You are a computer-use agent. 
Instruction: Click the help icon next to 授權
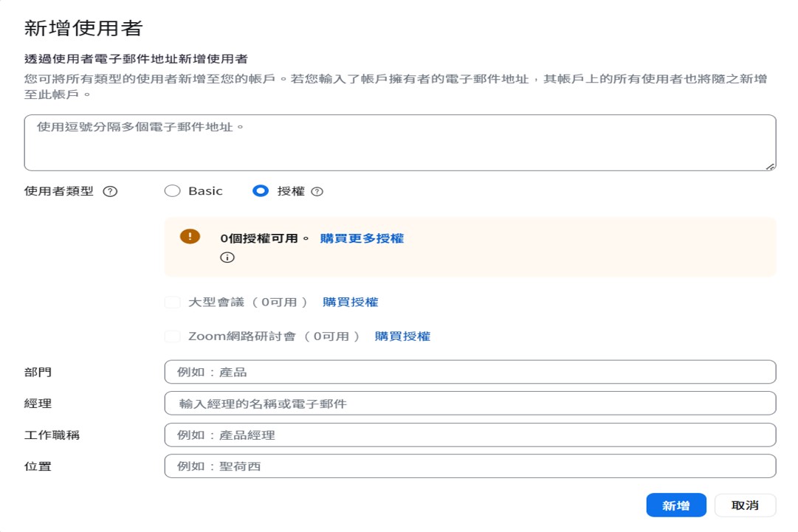[317, 192]
